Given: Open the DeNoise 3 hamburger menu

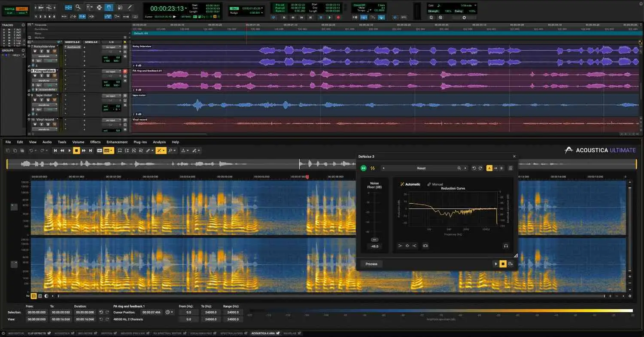Looking at the screenshot, I should pyautogui.click(x=510, y=168).
